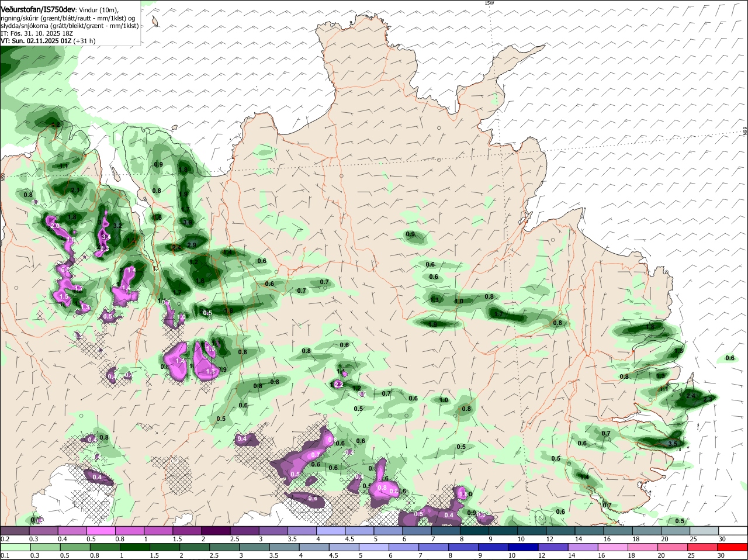Click the 0.2 label starting the snow legend
This screenshot has width=748, height=560.
[x=5, y=539]
